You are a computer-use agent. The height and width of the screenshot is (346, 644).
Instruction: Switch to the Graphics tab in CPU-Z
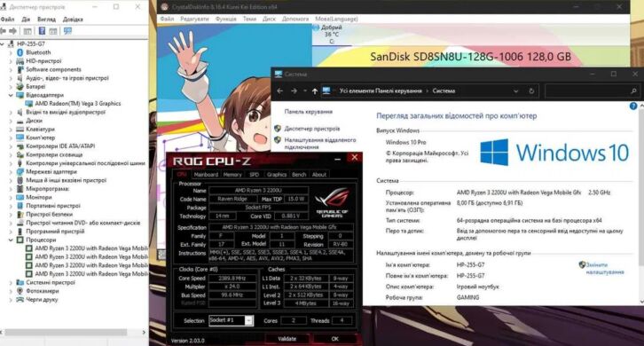(x=277, y=175)
